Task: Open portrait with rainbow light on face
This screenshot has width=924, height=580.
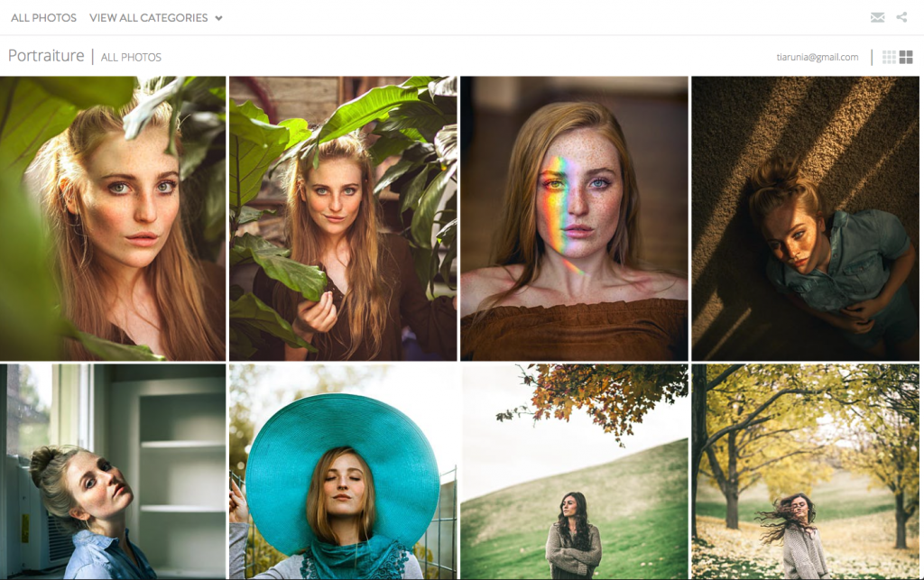Action: pos(574,218)
